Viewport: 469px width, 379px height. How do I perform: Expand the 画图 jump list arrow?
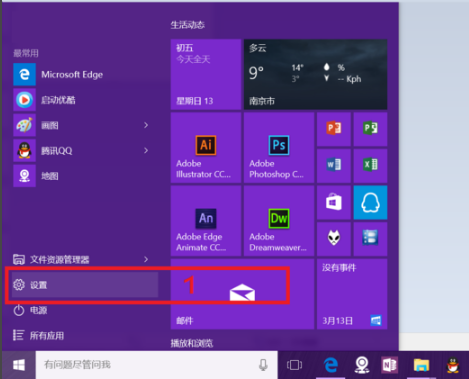pyautogui.click(x=146, y=125)
